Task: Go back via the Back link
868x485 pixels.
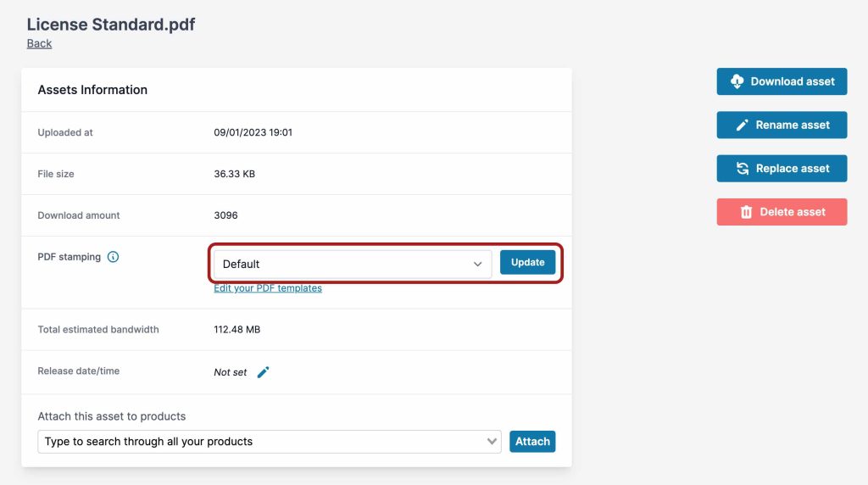Action: (x=39, y=43)
